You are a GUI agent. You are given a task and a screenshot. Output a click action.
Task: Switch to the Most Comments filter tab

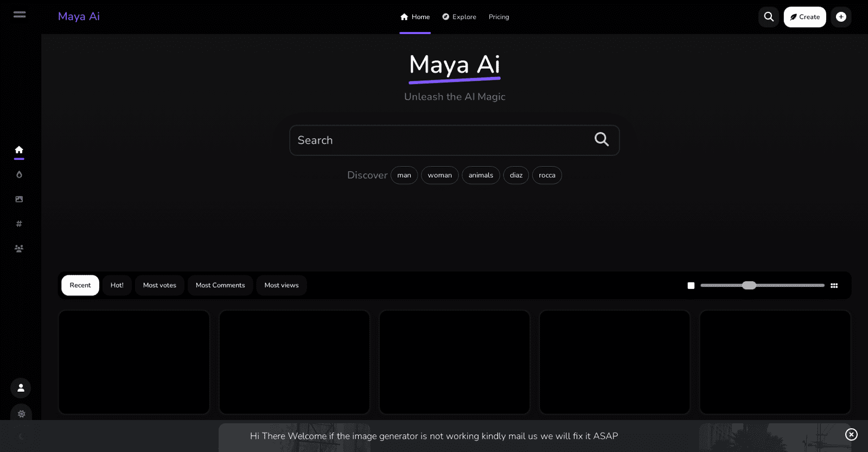(x=220, y=285)
